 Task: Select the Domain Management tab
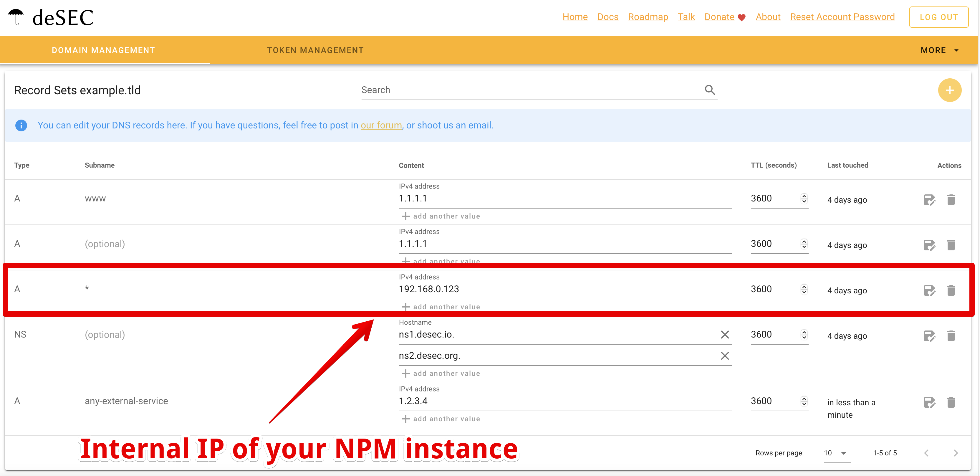tap(103, 50)
